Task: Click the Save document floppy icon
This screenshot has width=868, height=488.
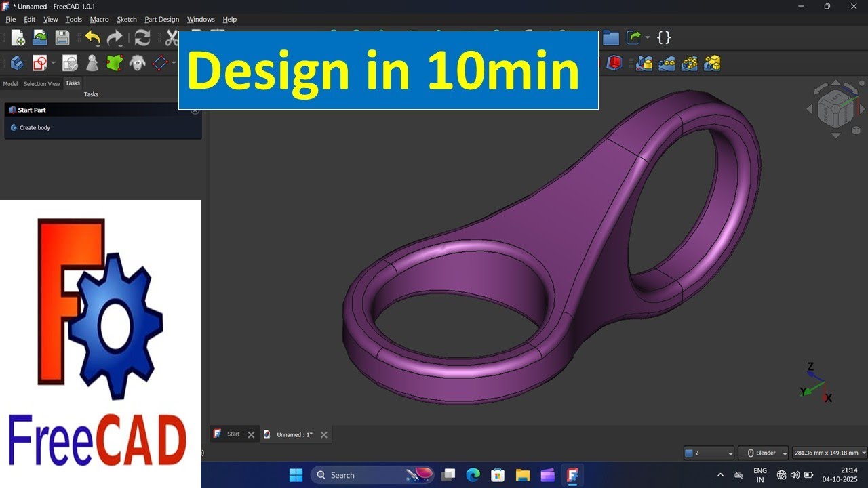Action: (62, 38)
